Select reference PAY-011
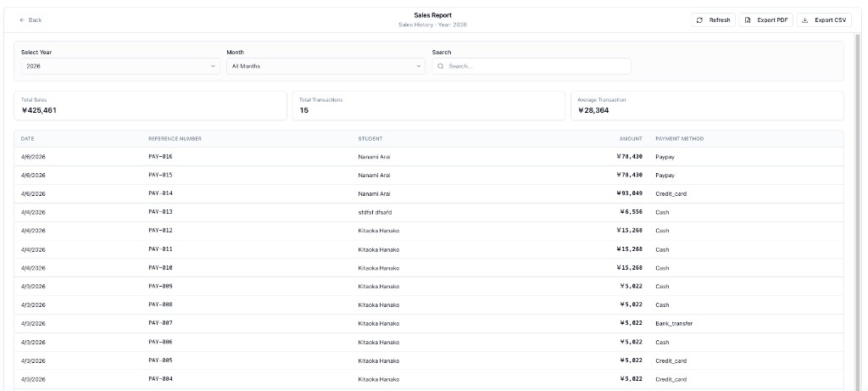The height and width of the screenshot is (391, 868). [160, 249]
